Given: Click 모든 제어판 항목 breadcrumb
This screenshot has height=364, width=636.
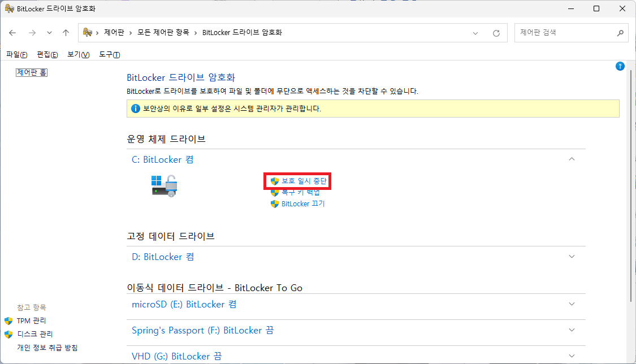Looking at the screenshot, I should (163, 32).
